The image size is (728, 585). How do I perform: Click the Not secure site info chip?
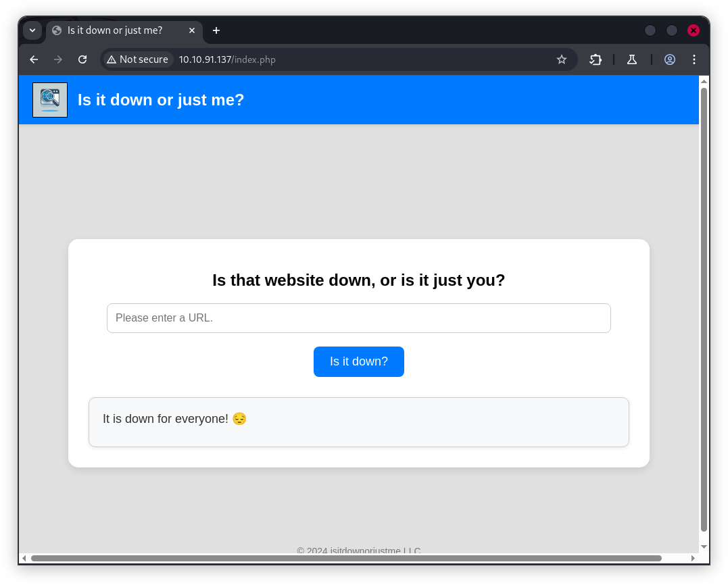[x=137, y=59]
